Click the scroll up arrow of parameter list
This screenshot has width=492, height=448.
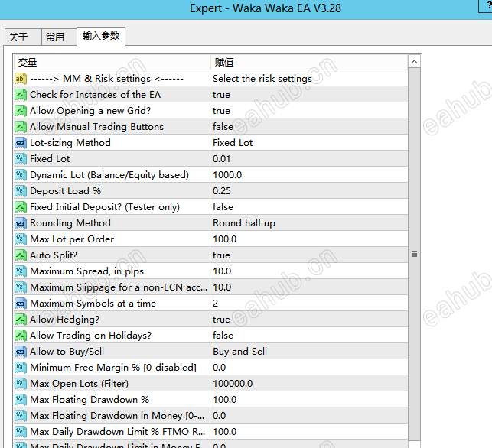coord(414,61)
